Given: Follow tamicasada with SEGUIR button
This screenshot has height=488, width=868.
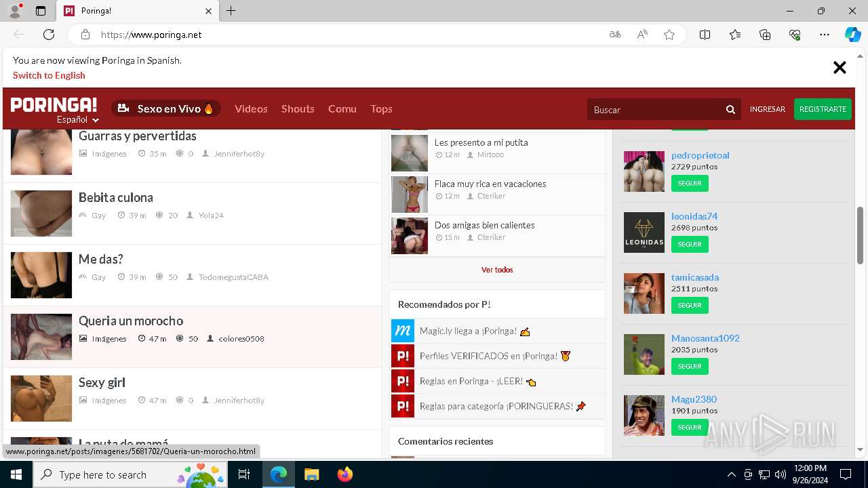Looking at the screenshot, I should click(690, 306).
